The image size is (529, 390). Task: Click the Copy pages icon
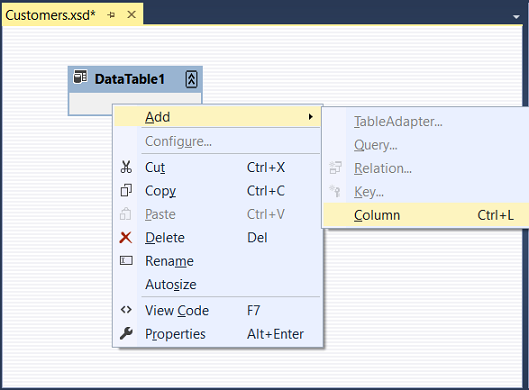click(x=126, y=190)
